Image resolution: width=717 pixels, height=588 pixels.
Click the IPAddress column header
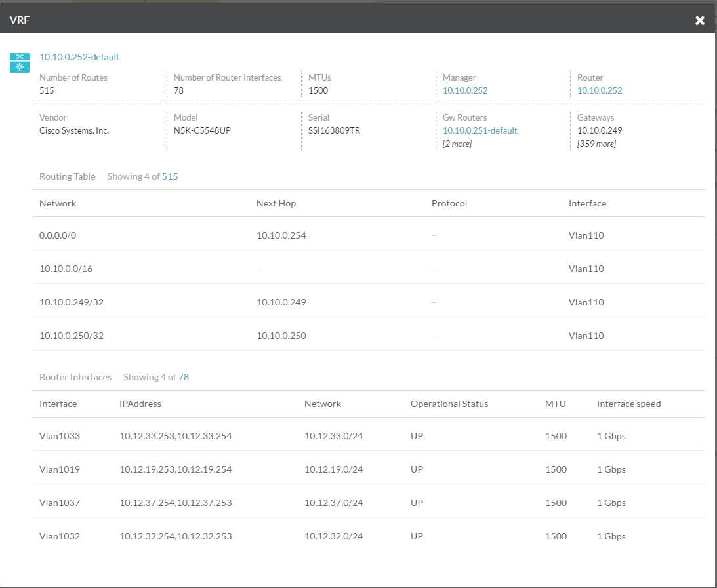(x=140, y=404)
